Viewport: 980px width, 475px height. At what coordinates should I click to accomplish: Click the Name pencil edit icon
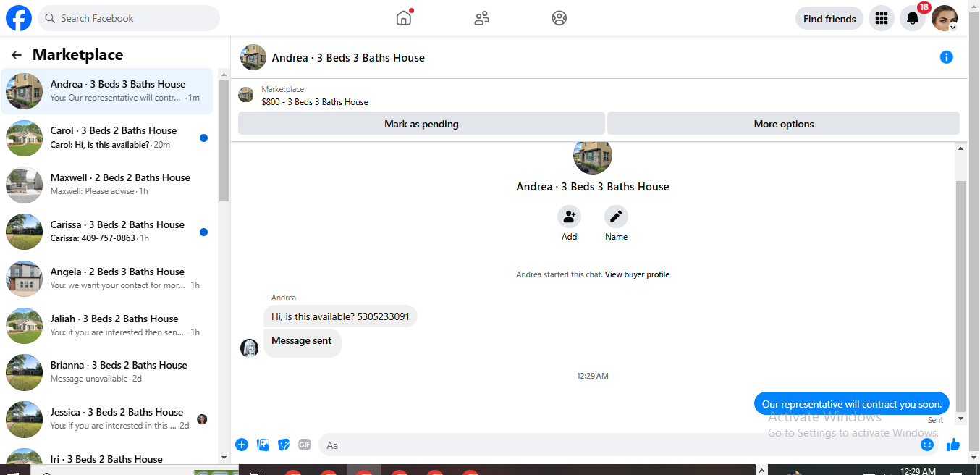(x=616, y=217)
